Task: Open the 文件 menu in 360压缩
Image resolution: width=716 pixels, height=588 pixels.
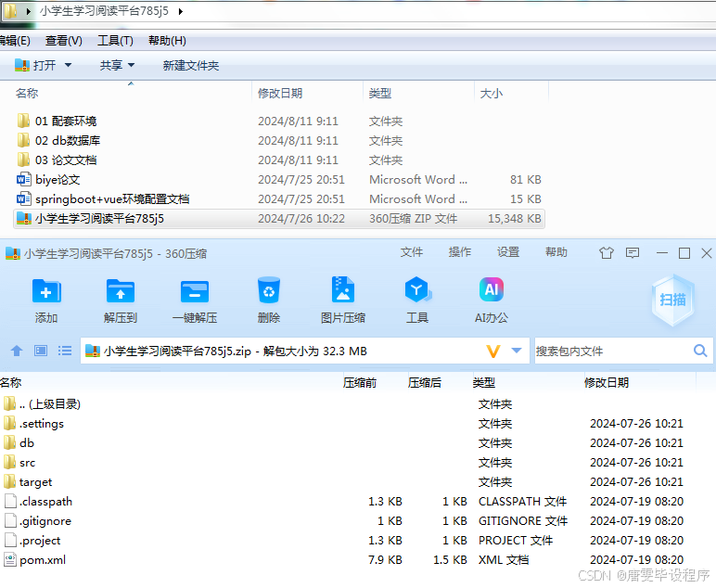Action: [x=412, y=252]
